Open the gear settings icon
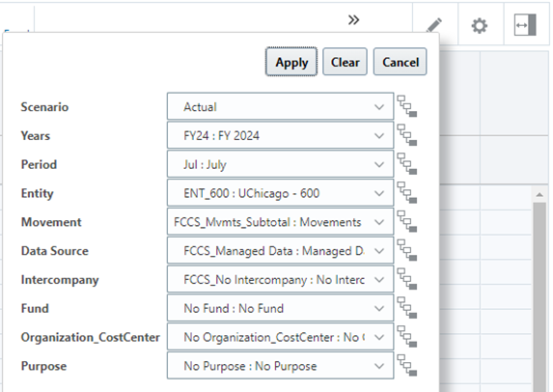This screenshot has width=553, height=392. pos(480,26)
